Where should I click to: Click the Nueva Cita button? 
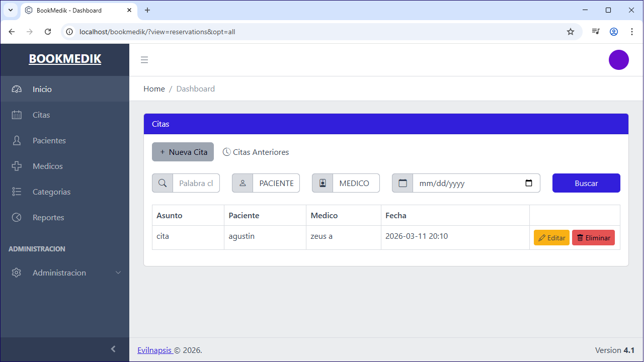pyautogui.click(x=183, y=152)
